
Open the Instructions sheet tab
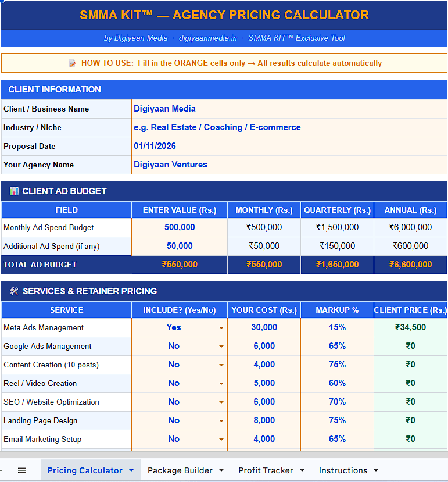click(343, 470)
